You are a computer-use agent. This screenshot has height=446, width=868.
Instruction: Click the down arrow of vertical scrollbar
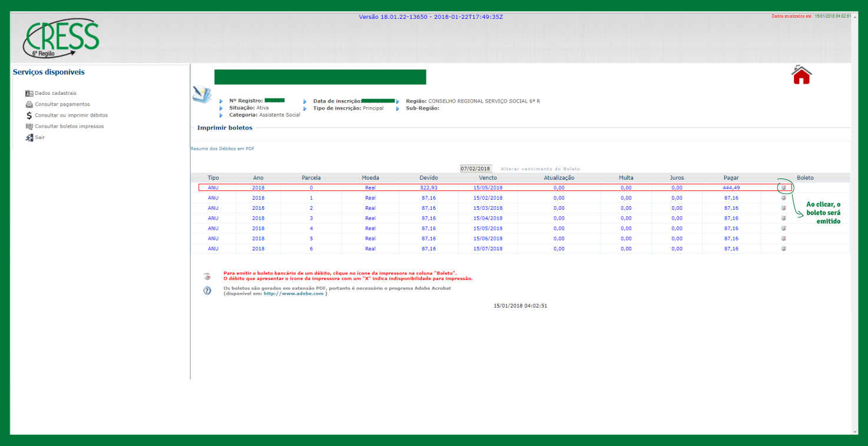(854, 431)
